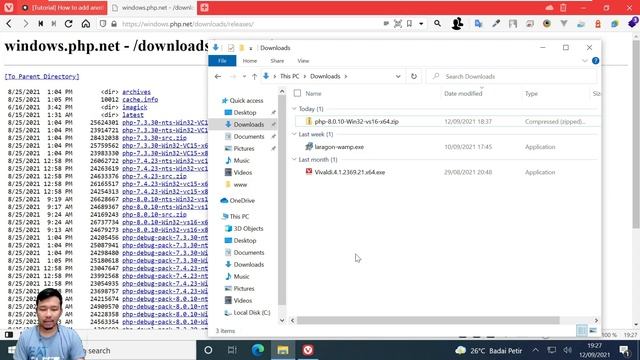The height and width of the screenshot is (360, 640).
Task: Click Explorer up one level arrow
Action: [x=254, y=76]
